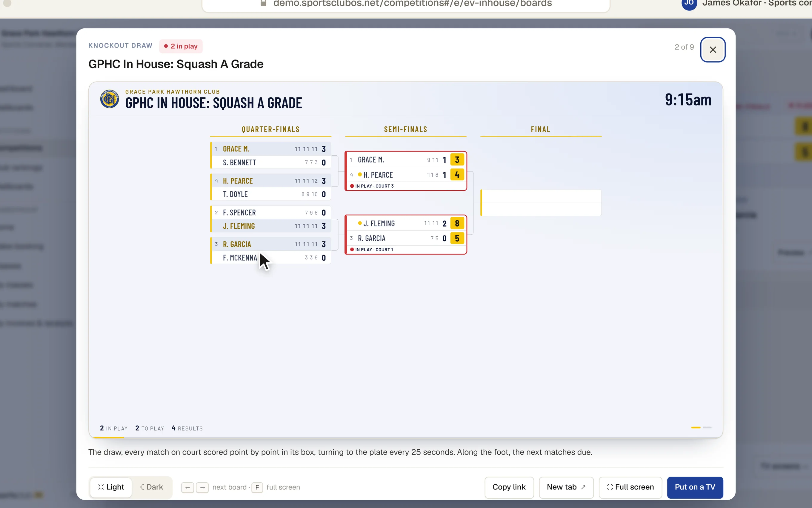Click 'In play · Court 1' status label
This screenshot has width=812, height=508.
click(371, 249)
